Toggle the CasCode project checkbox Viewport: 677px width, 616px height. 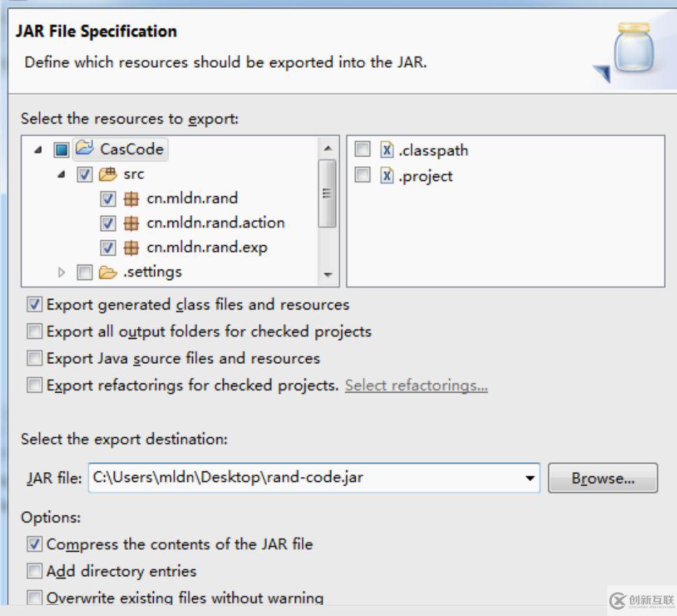point(61,149)
